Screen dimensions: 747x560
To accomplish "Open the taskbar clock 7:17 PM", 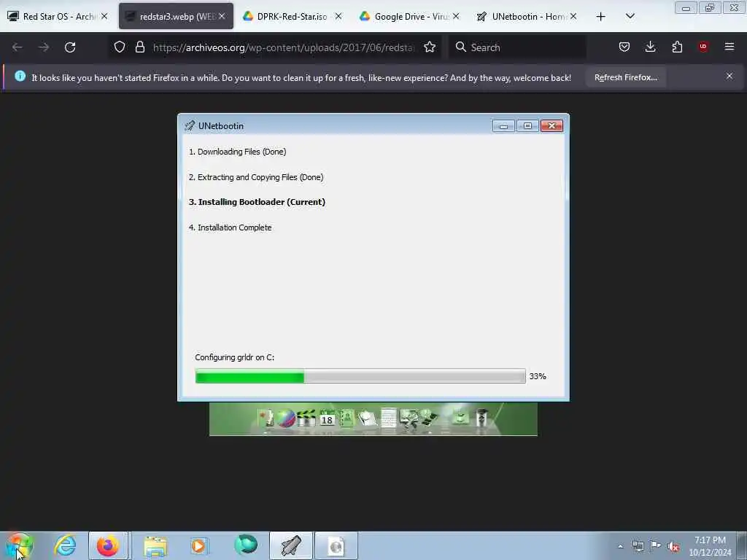I will pyautogui.click(x=710, y=546).
